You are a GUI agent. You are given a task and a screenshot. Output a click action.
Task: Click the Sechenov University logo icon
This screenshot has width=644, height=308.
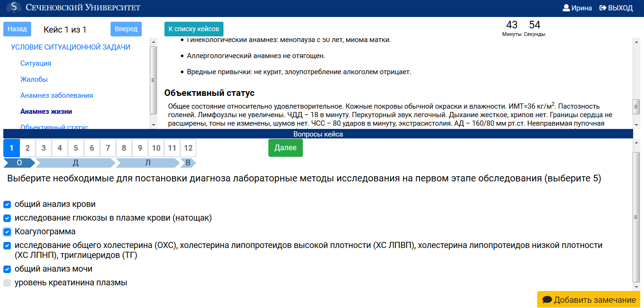pyautogui.click(x=14, y=8)
